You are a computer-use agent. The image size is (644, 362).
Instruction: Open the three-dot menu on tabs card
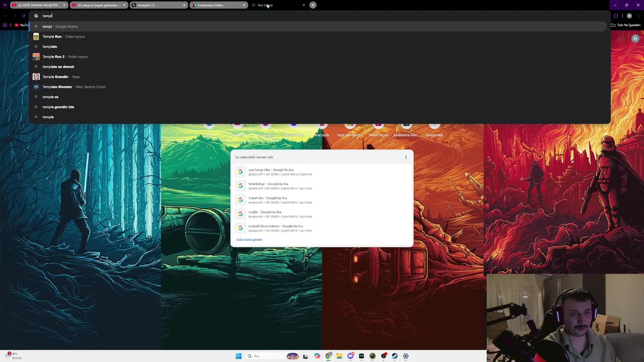pos(406,157)
